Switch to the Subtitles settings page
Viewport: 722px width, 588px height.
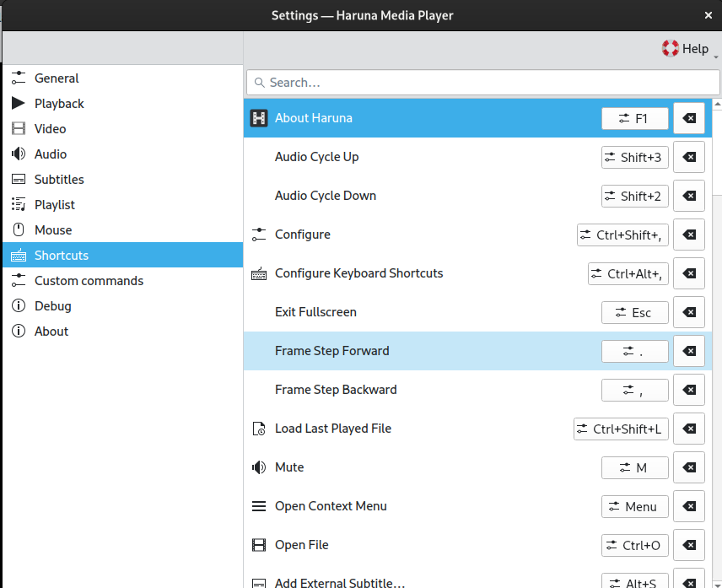59,180
